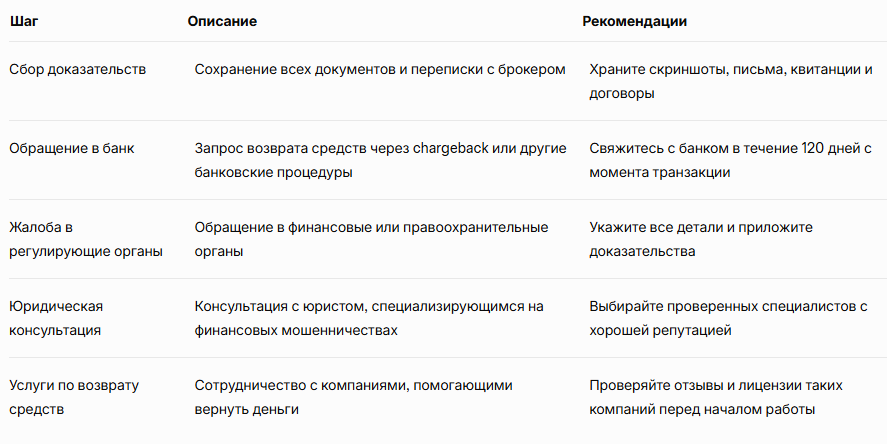Image resolution: width=887 pixels, height=444 pixels.
Task: Select the Обращение в банк cell
Action: [x=72, y=149]
